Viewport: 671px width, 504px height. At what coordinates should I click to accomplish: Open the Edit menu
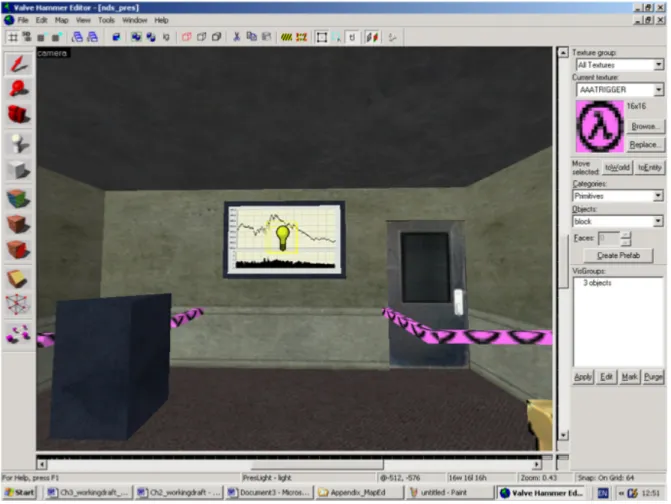click(x=42, y=20)
